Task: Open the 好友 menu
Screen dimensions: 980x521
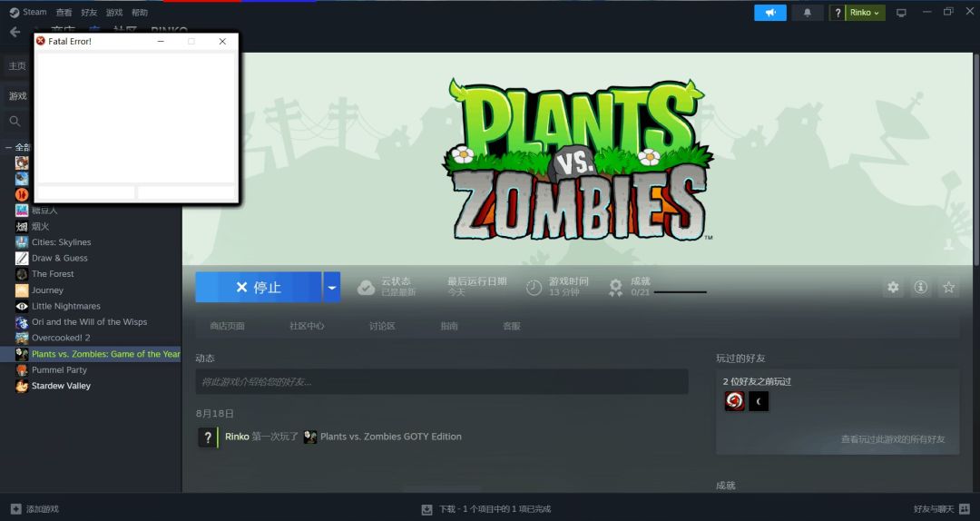Action: pos(89,13)
